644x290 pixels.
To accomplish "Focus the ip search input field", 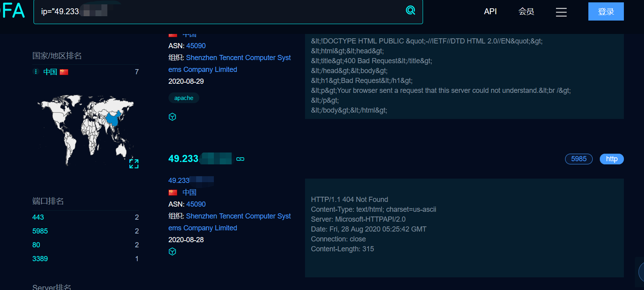I will click(x=221, y=12).
